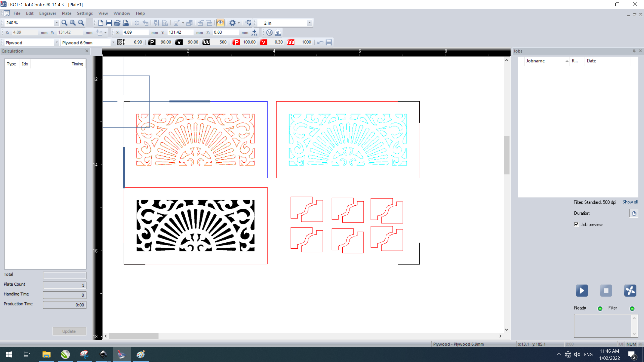
Task: Open the options gear icon
Action: tap(232, 23)
